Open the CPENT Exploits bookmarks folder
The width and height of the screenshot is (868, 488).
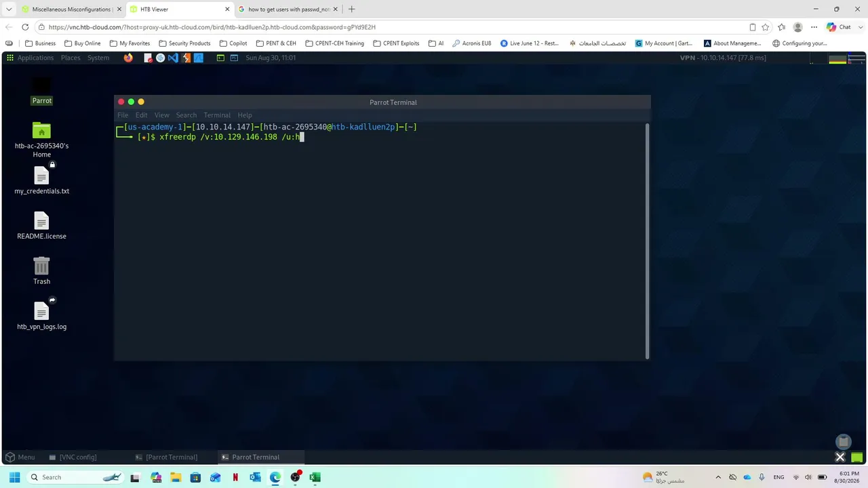396,43
